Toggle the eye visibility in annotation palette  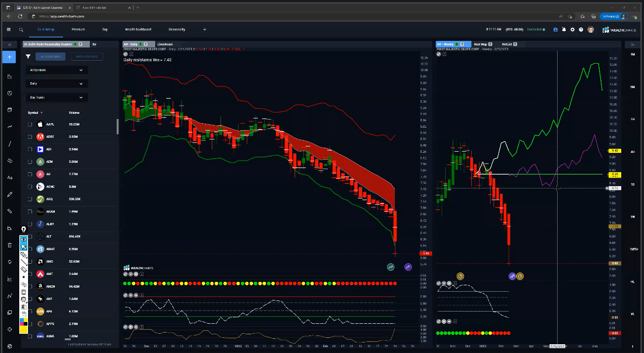tap(24, 239)
